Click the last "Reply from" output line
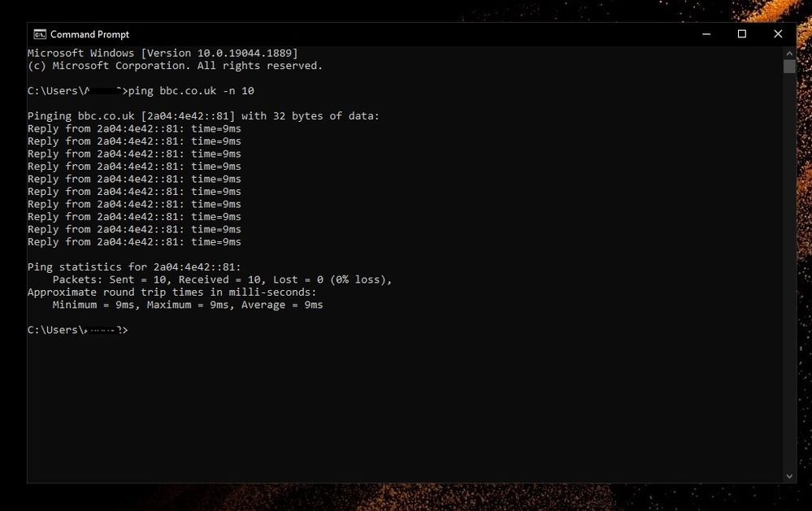Image resolution: width=812 pixels, height=511 pixels. pyautogui.click(x=134, y=242)
